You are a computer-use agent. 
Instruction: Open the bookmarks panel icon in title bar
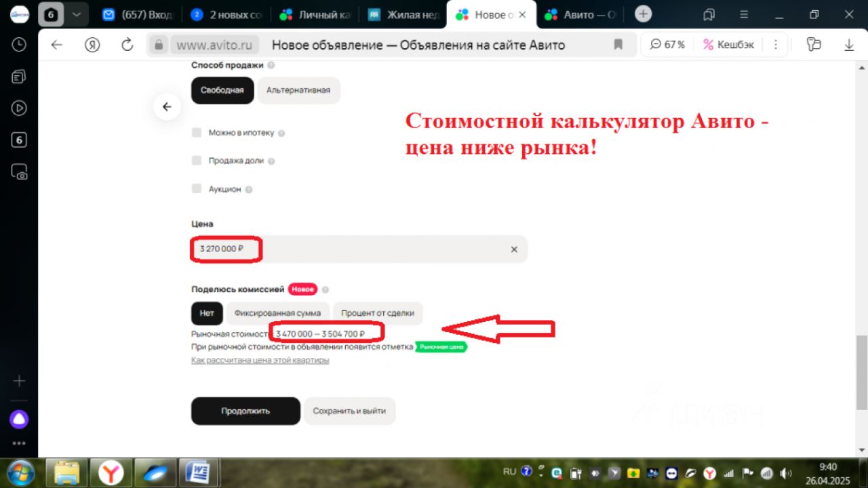pos(709,14)
